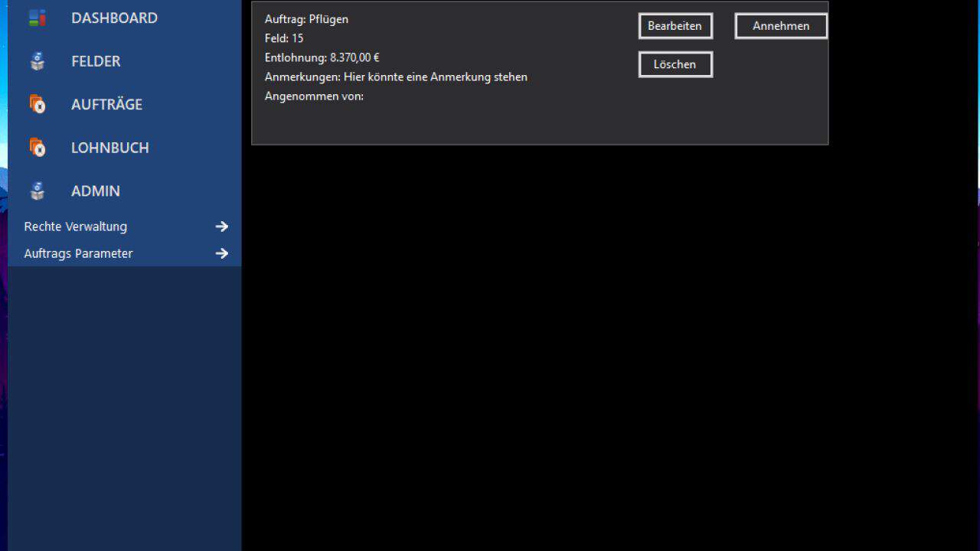Open Rechte Verwaltung submenu entry
The image size is (980, 551).
(75, 227)
